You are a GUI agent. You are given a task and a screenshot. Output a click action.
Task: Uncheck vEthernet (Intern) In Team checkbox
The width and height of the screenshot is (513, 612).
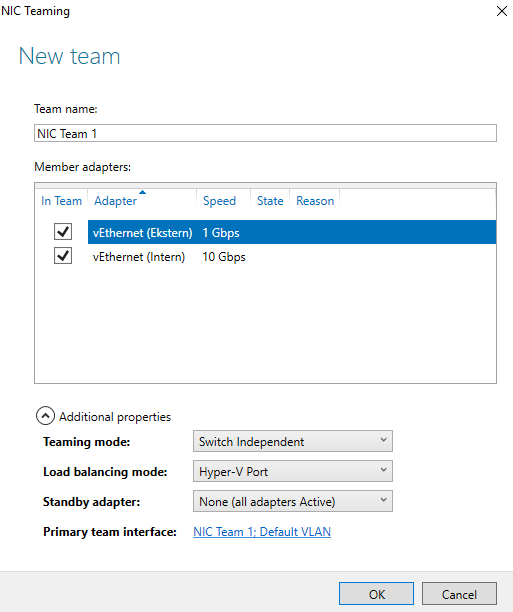62,256
